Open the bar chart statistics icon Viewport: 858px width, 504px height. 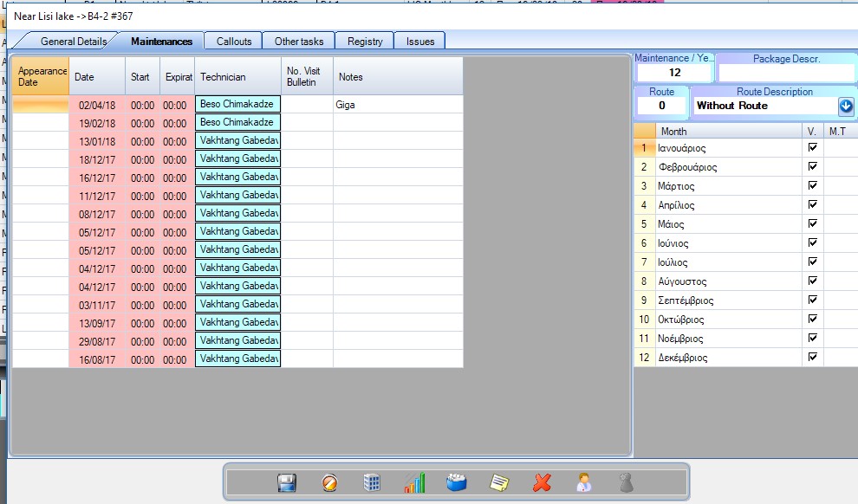pos(414,483)
